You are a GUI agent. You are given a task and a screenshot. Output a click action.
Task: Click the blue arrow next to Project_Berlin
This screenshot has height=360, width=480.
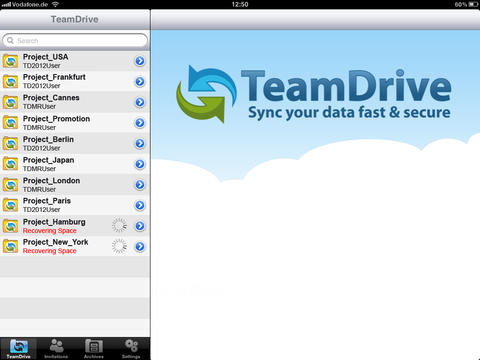(x=140, y=143)
